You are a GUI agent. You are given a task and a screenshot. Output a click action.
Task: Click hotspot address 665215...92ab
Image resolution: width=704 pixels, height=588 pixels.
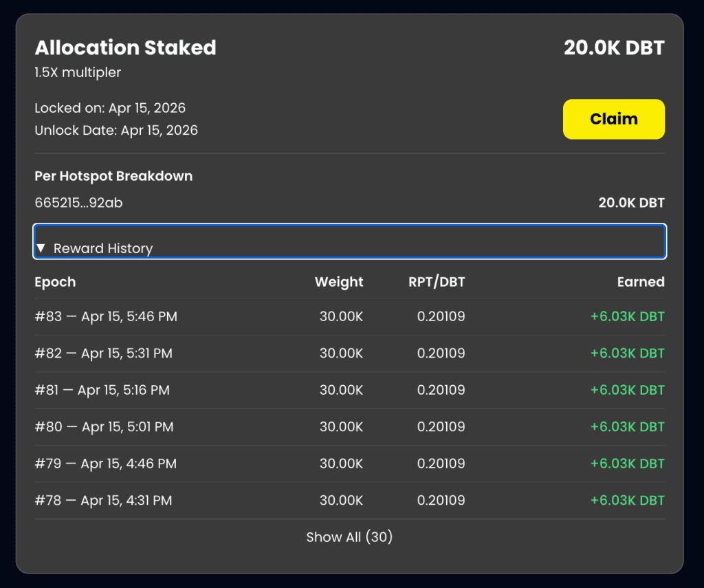tap(78, 203)
